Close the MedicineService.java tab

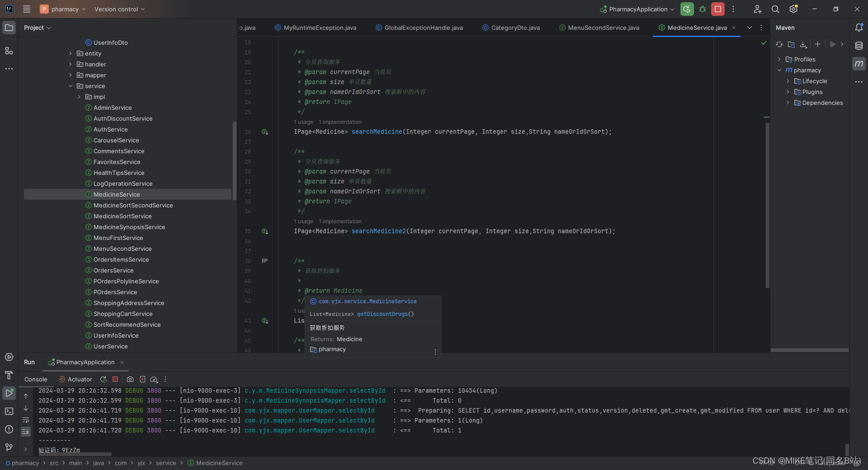(734, 28)
